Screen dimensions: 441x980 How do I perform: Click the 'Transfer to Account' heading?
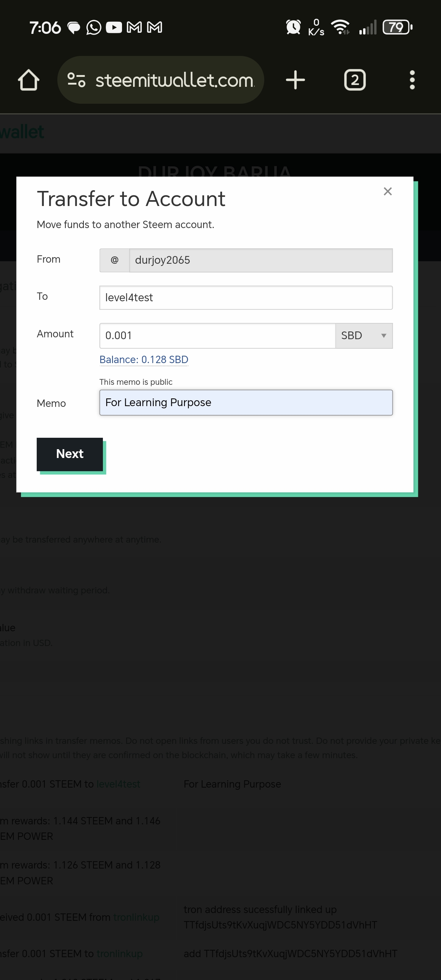131,199
